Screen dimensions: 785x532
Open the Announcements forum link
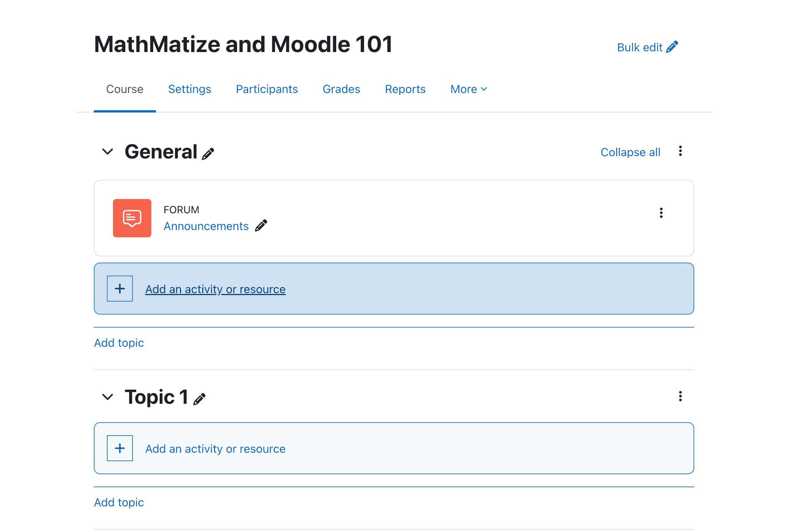point(206,226)
